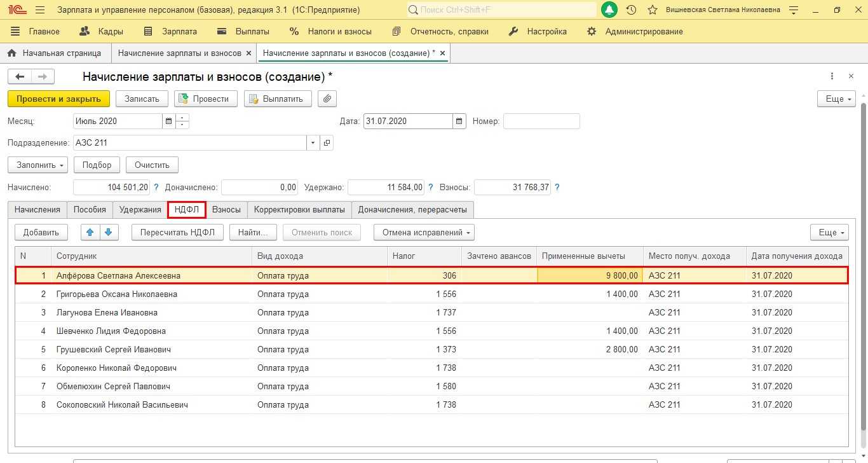Click the 9 800,00 deductions cell
Viewport: 868px width, 463px height.
590,275
